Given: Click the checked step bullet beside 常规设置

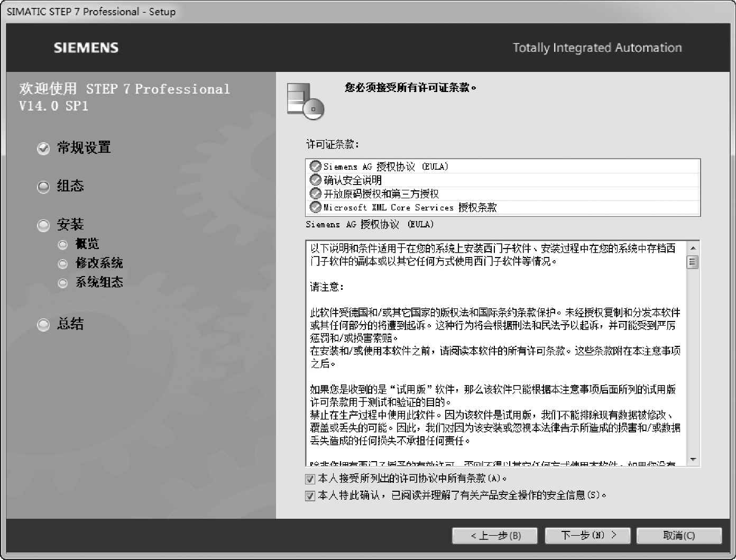Looking at the screenshot, I should (x=43, y=149).
